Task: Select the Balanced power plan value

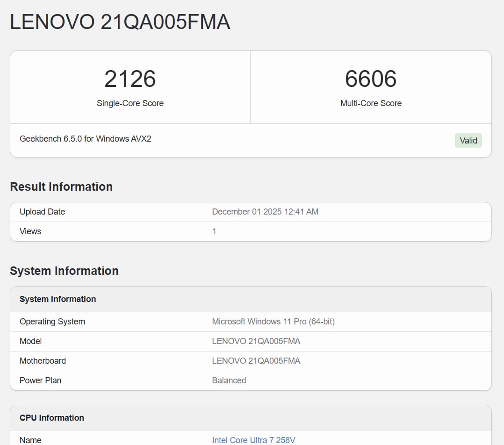Action: tap(229, 380)
